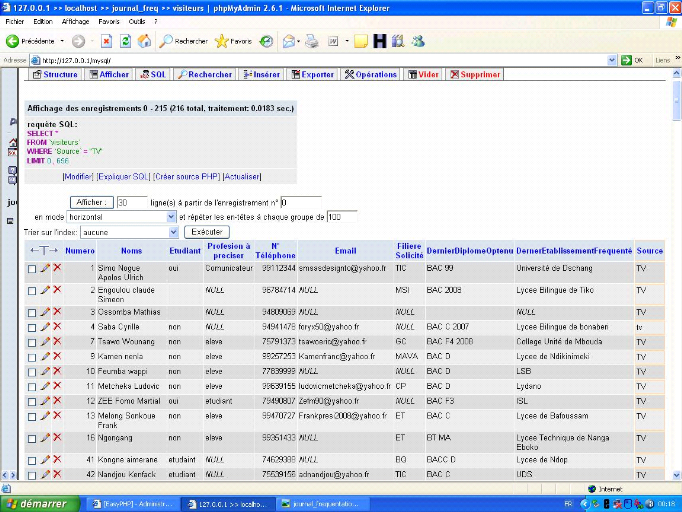Click the Exécuter button
Image resolution: width=682 pixels, height=512 pixels.
pos(207,231)
